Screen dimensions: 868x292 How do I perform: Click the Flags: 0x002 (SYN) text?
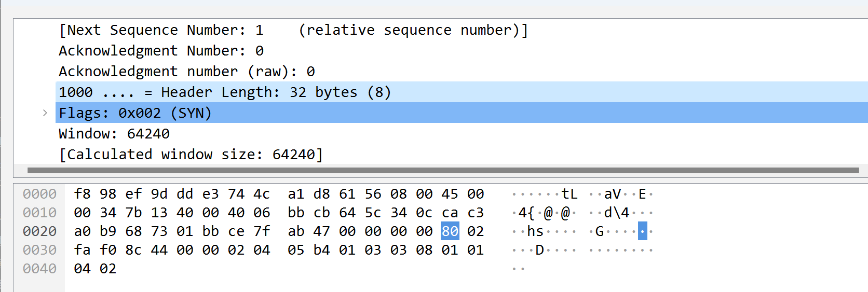point(135,113)
